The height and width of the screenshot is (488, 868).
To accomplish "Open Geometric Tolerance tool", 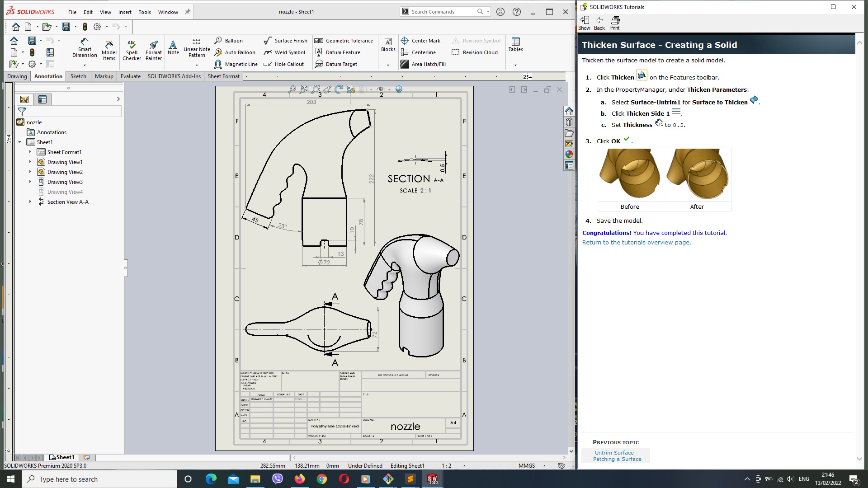I will click(344, 41).
